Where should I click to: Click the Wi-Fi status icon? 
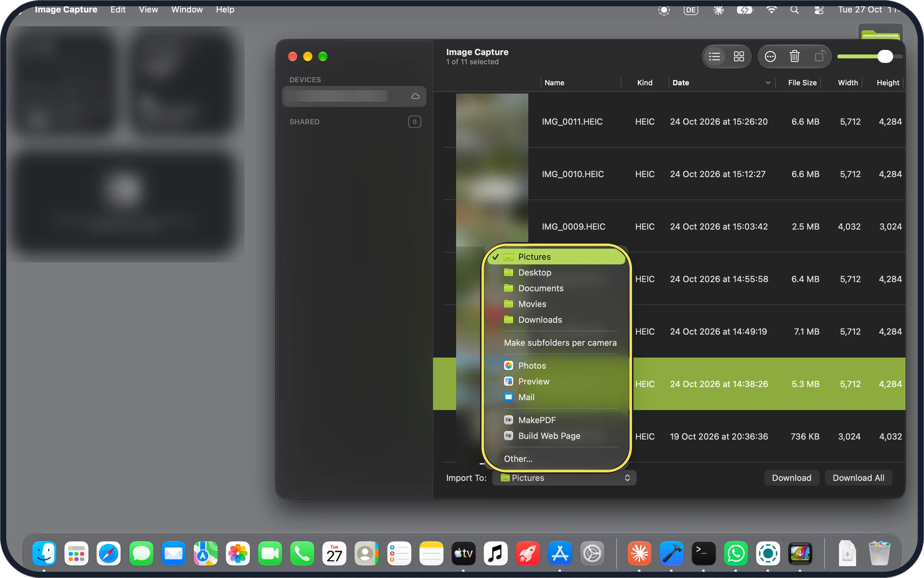pyautogui.click(x=771, y=10)
